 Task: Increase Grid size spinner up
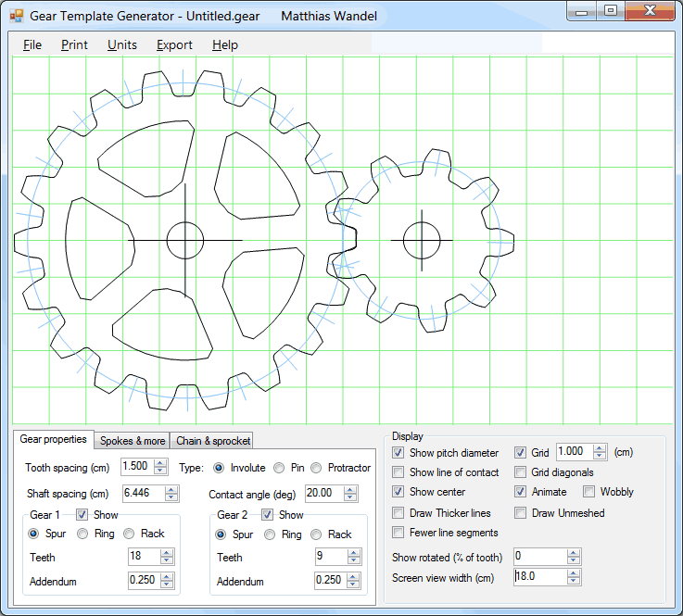tap(599, 448)
